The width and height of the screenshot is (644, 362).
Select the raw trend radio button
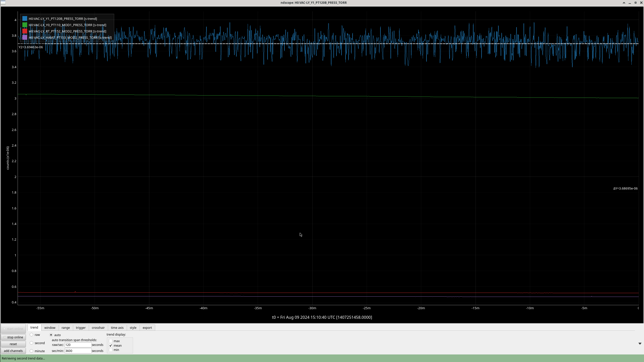(31, 335)
